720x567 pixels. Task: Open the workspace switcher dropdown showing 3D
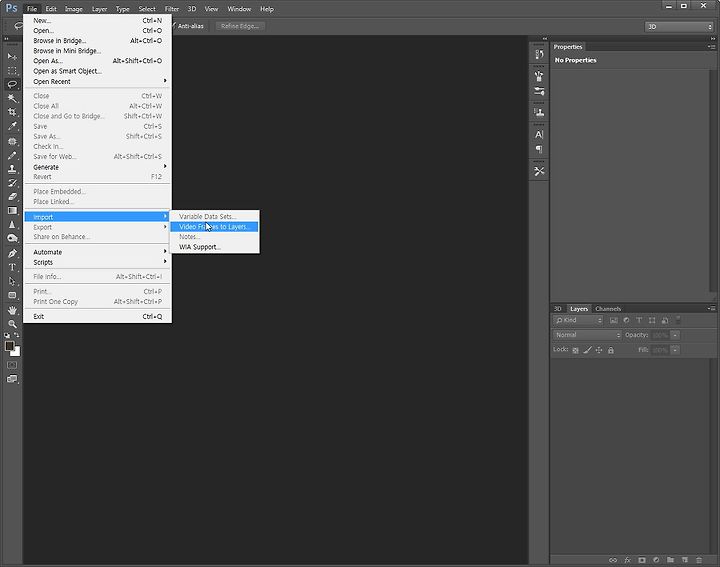point(679,27)
